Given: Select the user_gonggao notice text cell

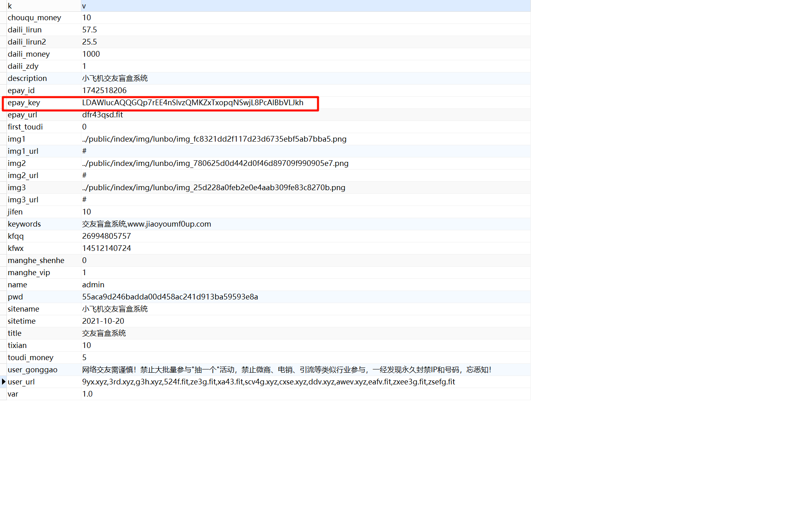Looking at the screenshot, I should coord(286,370).
